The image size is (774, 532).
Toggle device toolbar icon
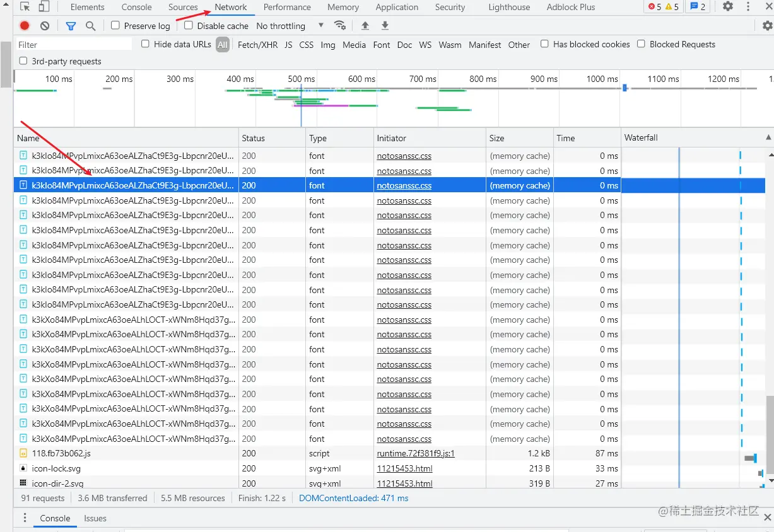pos(44,7)
